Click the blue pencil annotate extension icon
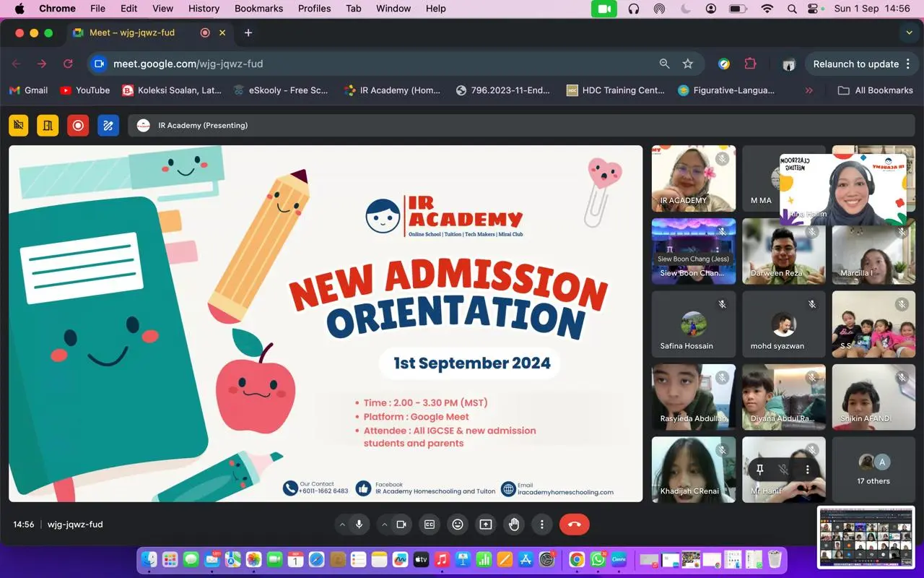This screenshot has width=924, height=578. [108, 125]
